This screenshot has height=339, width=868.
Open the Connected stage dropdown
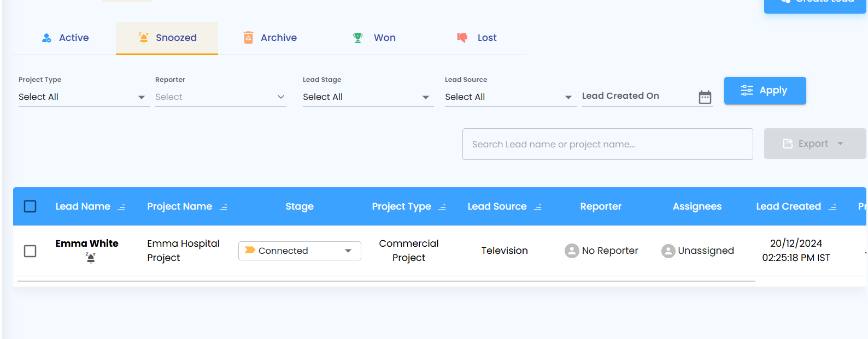(300, 251)
